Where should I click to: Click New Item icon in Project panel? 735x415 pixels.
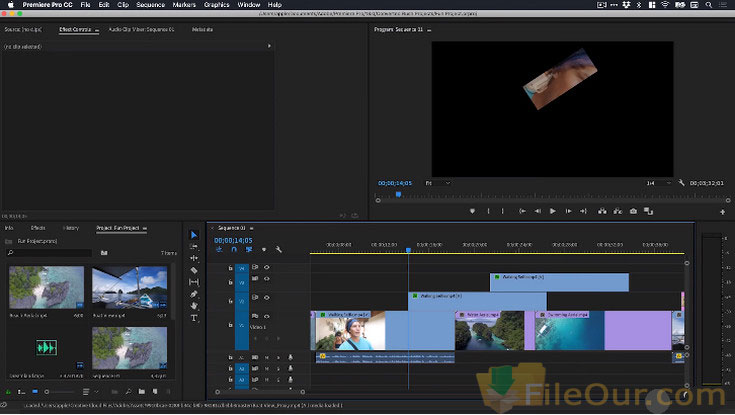(155, 391)
